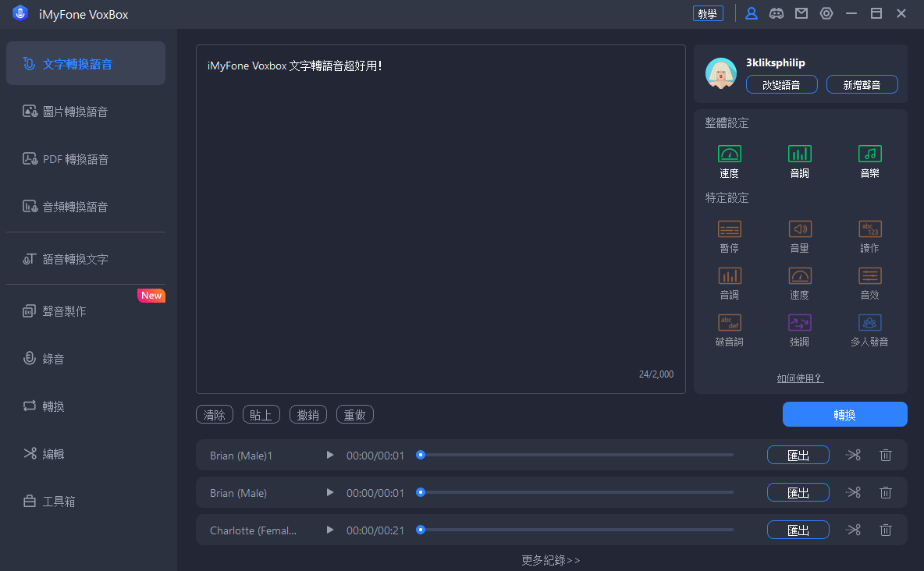This screenshot has height=571, width=924.
Task: Open the settings gear icon
Action: coord(826,13)
